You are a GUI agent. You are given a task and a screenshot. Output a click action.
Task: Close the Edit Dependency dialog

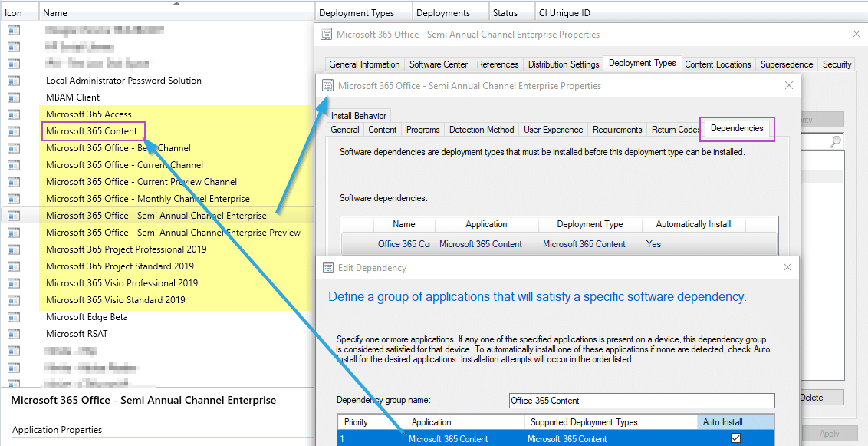coord(787,268)
